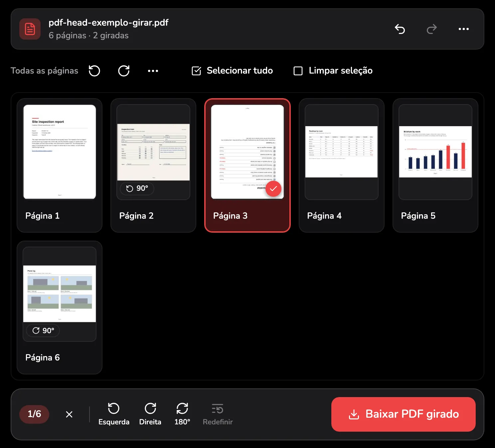The width and height of the screenshot is (495, 448).
Task: Click the 'Todas as páginas' label
Action: coord(45,71)
